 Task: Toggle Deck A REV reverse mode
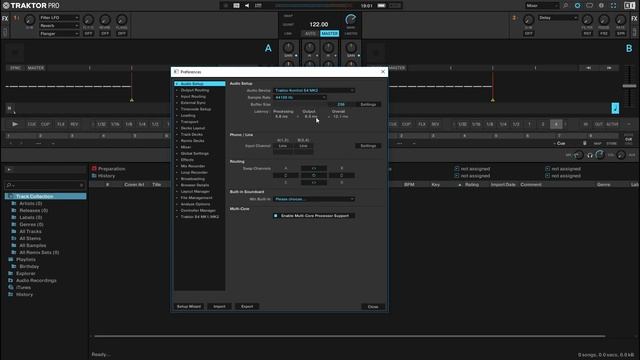point(74,124)
